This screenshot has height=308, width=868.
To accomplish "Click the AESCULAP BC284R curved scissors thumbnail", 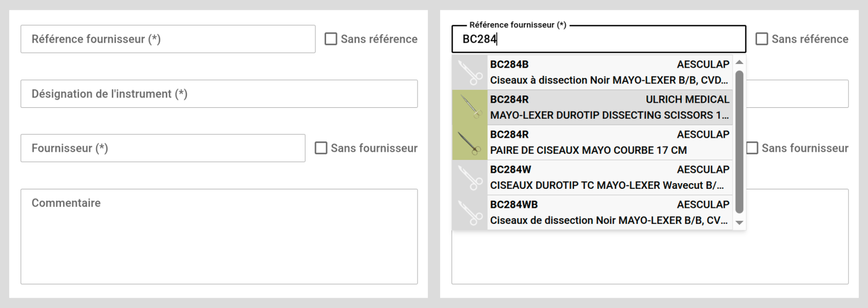I will tap(470, 142).
